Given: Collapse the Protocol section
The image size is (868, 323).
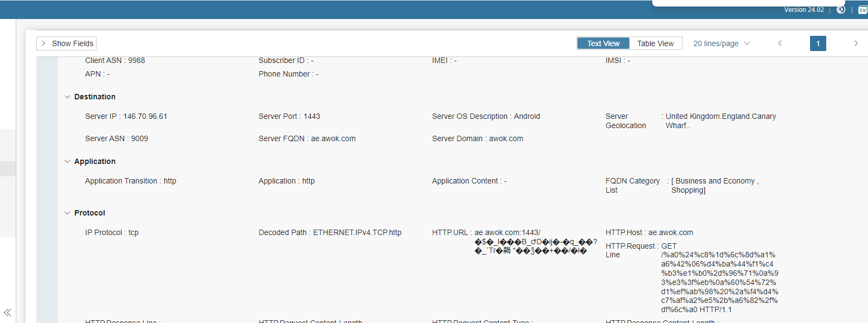Looking at the screenshot, I should coord(67,213).
